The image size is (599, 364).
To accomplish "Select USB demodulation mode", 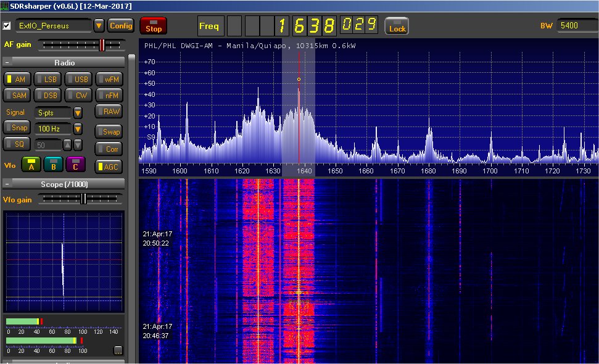I will pyautogui.click(x=78, y=80).
